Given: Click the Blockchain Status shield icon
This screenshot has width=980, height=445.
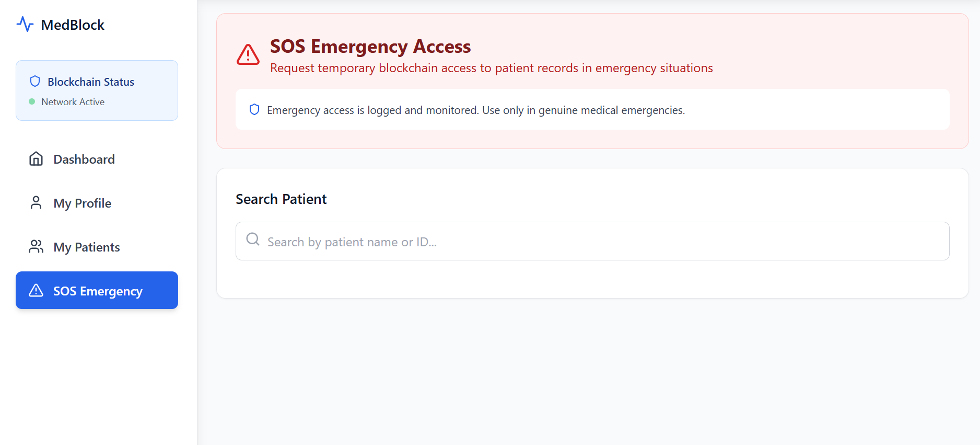Looking at the screenshot, I should tap(35, 81).
